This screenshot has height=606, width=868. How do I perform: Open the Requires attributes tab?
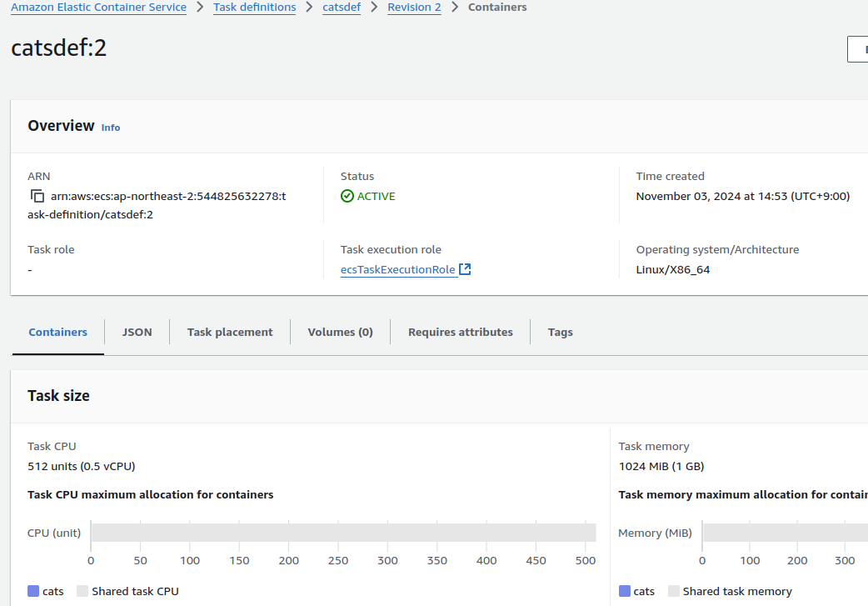(x=461, y=332)
